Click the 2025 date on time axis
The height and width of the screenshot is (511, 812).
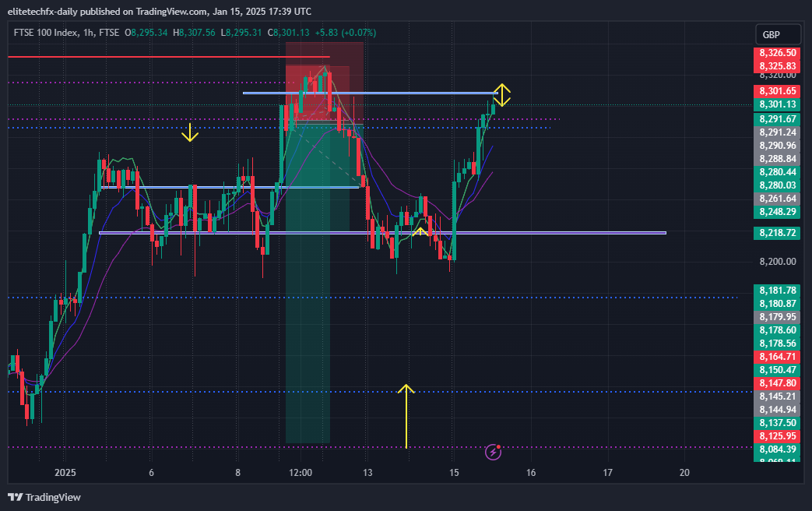(65, 473)
